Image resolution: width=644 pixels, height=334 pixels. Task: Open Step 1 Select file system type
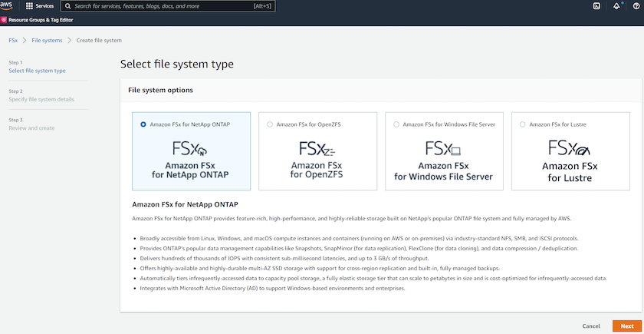pyautogui.click(x=37, y=71)
